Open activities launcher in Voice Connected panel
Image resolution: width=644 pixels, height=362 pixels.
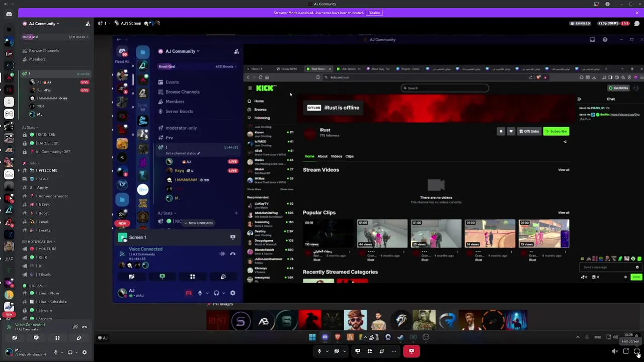coord(57,338)
